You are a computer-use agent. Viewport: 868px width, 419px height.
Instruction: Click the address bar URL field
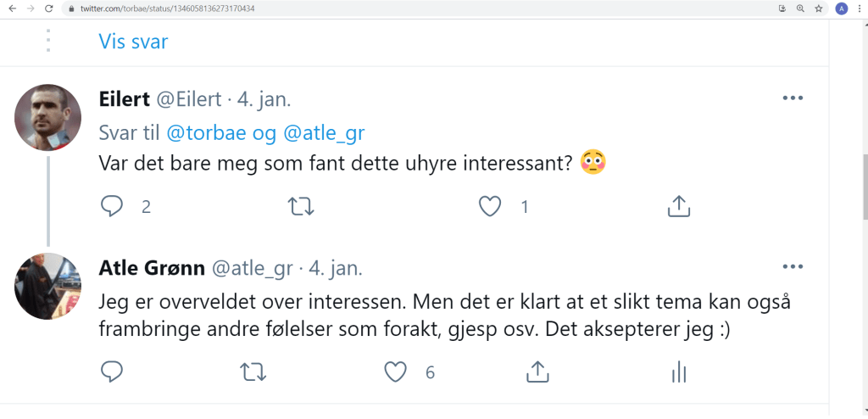click(339, 8)
